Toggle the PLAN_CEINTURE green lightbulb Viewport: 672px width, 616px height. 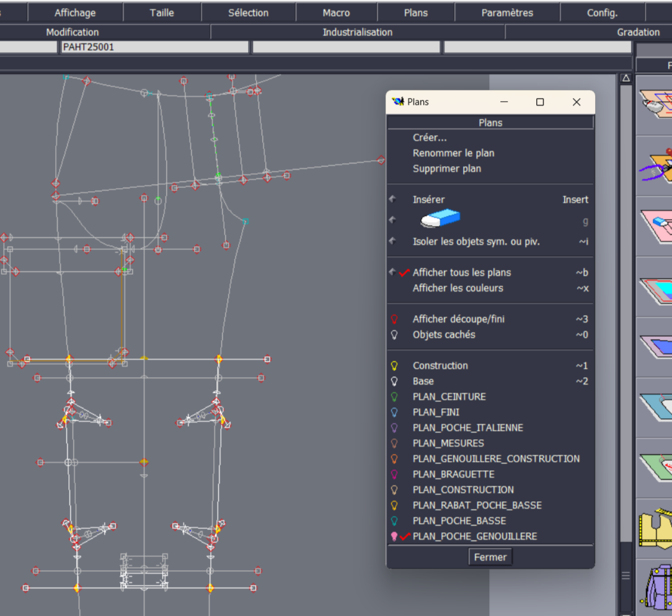pos(394,397)
